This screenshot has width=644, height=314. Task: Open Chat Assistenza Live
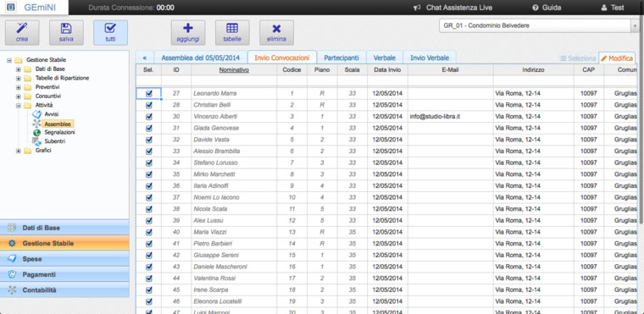[x=452, y=8]
